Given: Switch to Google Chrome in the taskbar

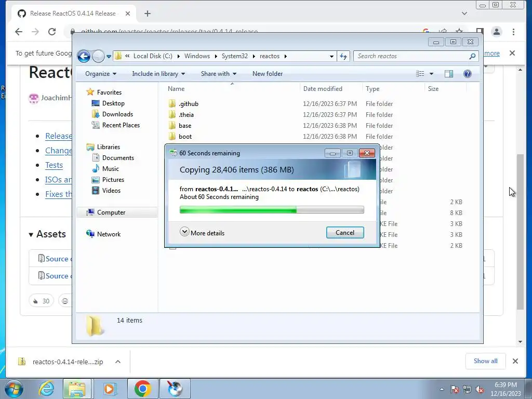Looking at the screenshot, I should tap(142, 389).
